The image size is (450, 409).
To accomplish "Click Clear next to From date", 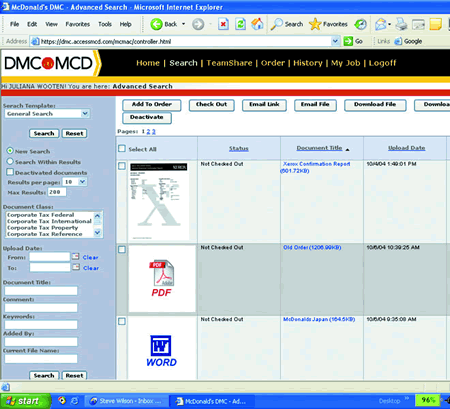I will pyautogui.click(x=90, y=257).
